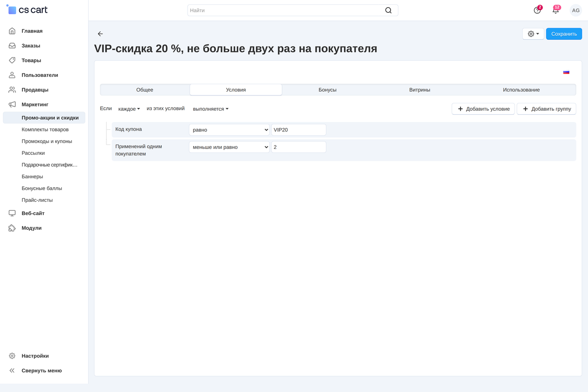Click the Настройки gear icon in sidebar
This screenshot has width=588, height=392.
tap(12, 356)
